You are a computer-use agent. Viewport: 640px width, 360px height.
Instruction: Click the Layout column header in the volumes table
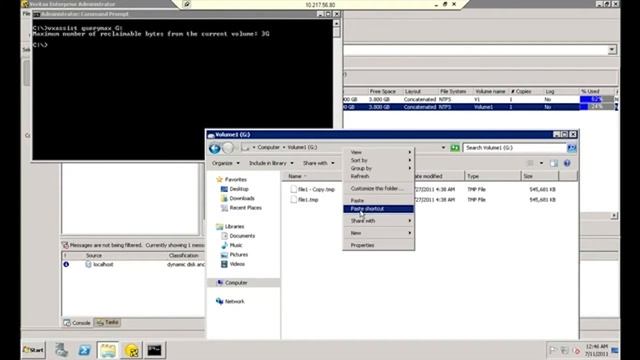tap(413, 91)
